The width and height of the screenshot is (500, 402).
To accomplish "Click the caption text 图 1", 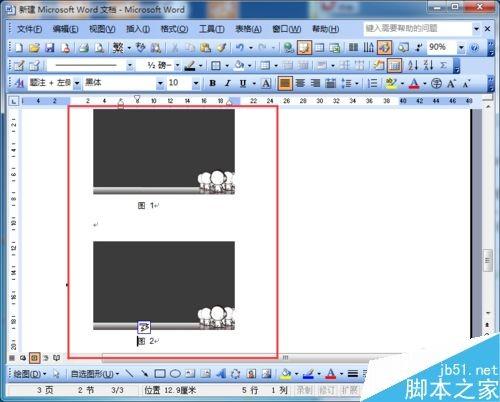I will tap(147, 206).
